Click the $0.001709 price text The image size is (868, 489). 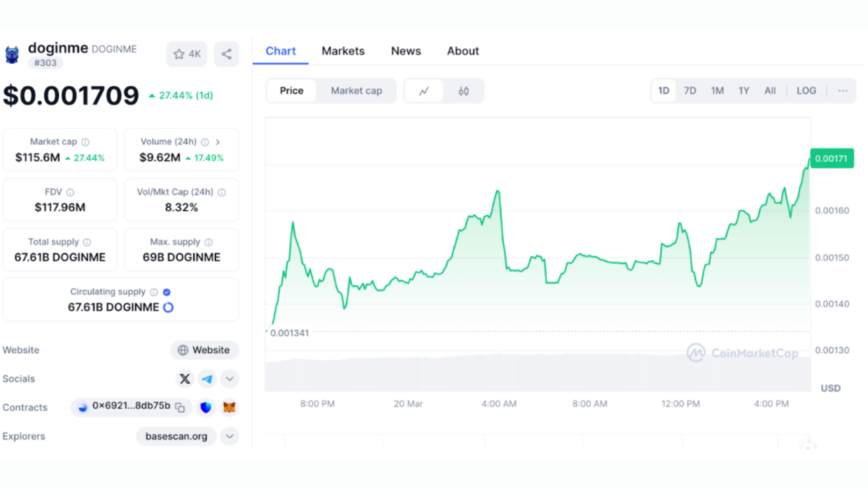[71, 95]
